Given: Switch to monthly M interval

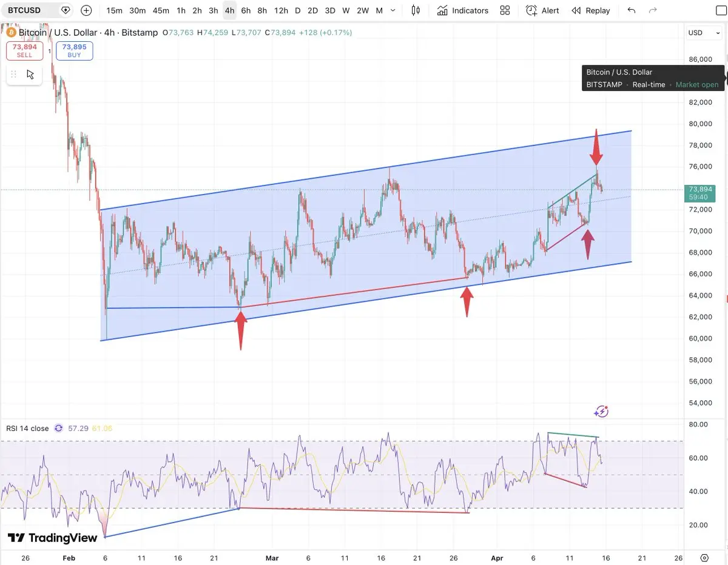Looking at the screenshot, I should (x=379, y=10).
